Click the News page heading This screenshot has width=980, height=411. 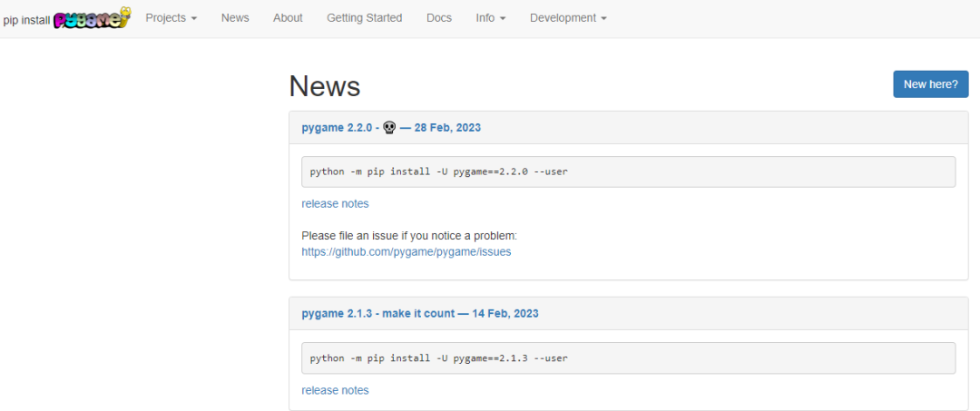coord(324,85)
